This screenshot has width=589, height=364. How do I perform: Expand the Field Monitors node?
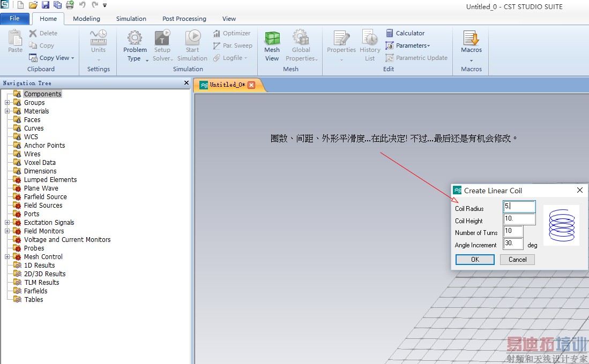click(x=7, y=231)
